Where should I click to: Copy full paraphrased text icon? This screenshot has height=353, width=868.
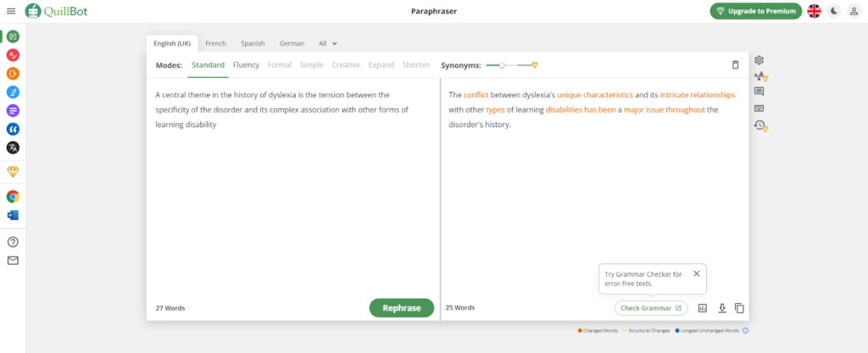tap(739, 308)
